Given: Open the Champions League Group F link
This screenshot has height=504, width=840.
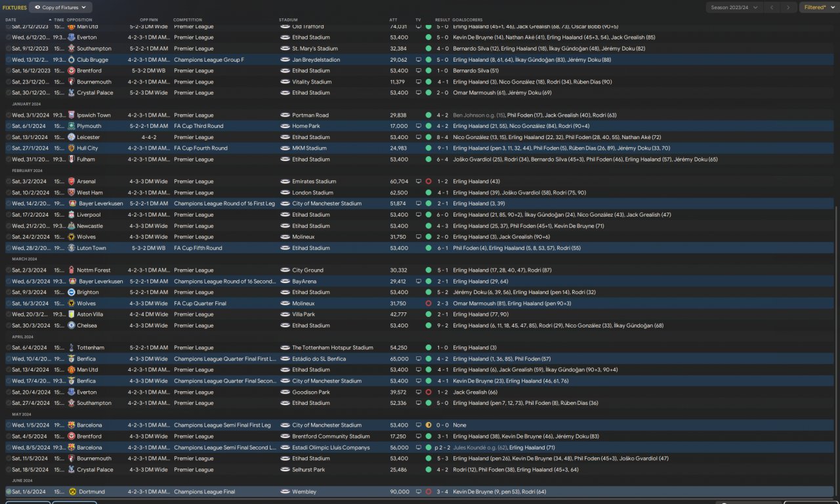Looking at the screenshot, I should (x=209, y=60).
